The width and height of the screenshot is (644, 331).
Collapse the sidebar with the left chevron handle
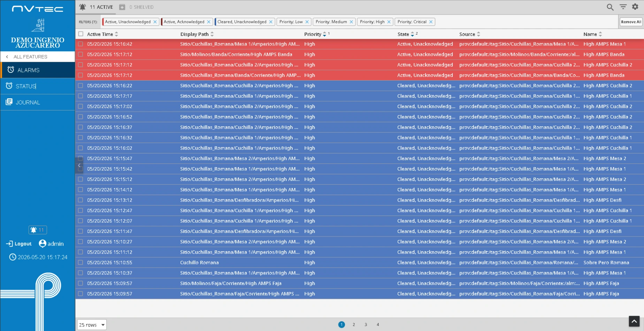pyautogui.click(x=79, y=165)
